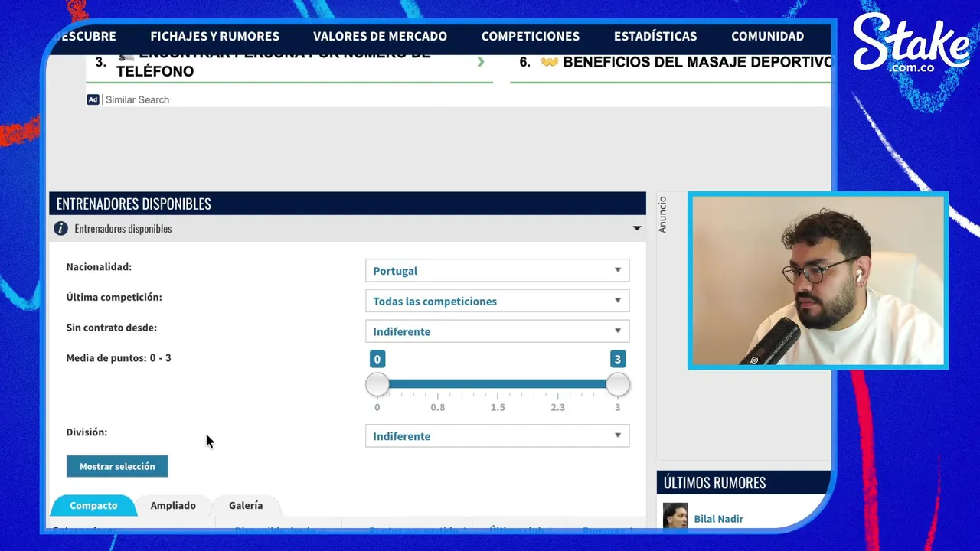Open the Nacionalidad dropdown showing Portugal

(498, 270)
